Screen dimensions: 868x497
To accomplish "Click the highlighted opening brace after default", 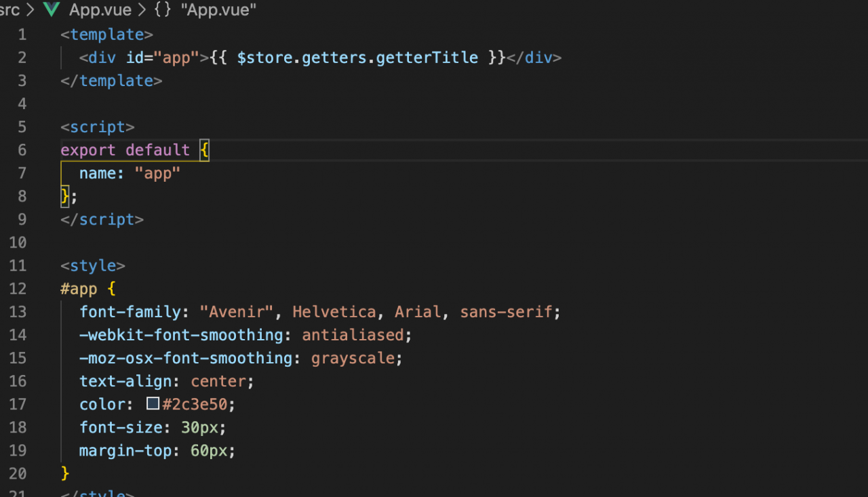I will coord(205,150).
